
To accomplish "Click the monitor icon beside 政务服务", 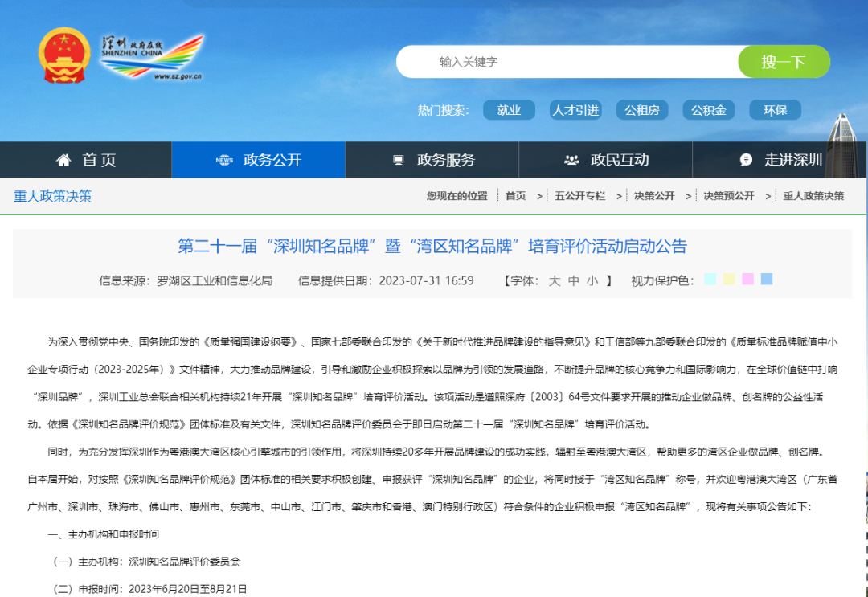I will tap(398, 160).
